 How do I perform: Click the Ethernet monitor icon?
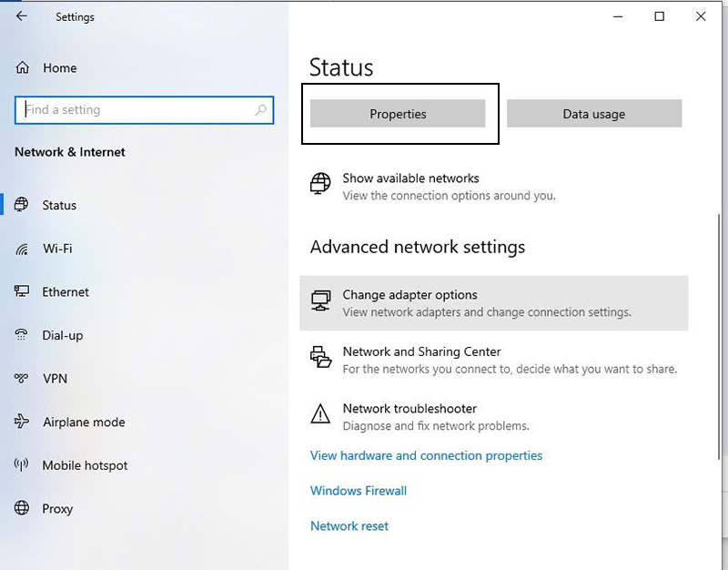pyautogui.click(x=23, y=292)
